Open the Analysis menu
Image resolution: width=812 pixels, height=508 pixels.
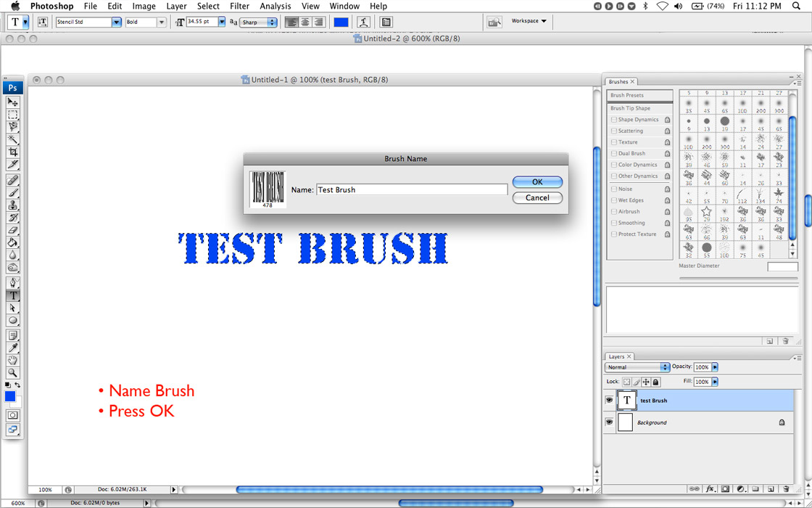coord(276,7)
